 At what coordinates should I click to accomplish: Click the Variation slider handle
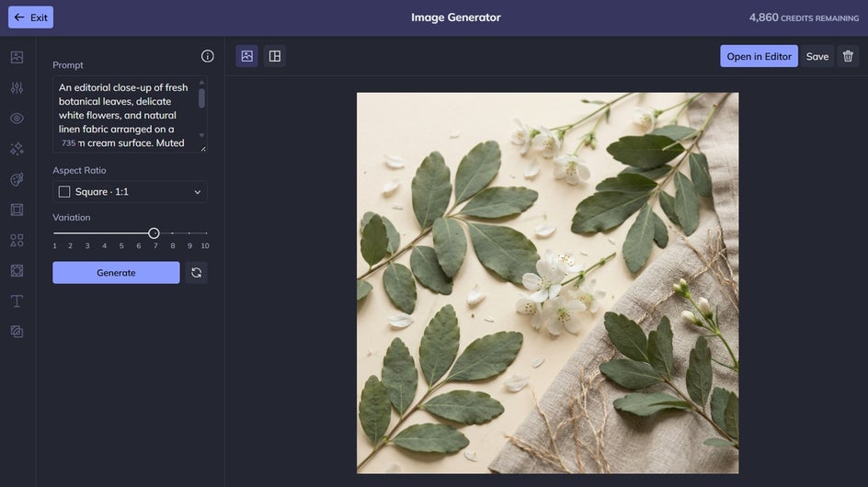(154, 233)
